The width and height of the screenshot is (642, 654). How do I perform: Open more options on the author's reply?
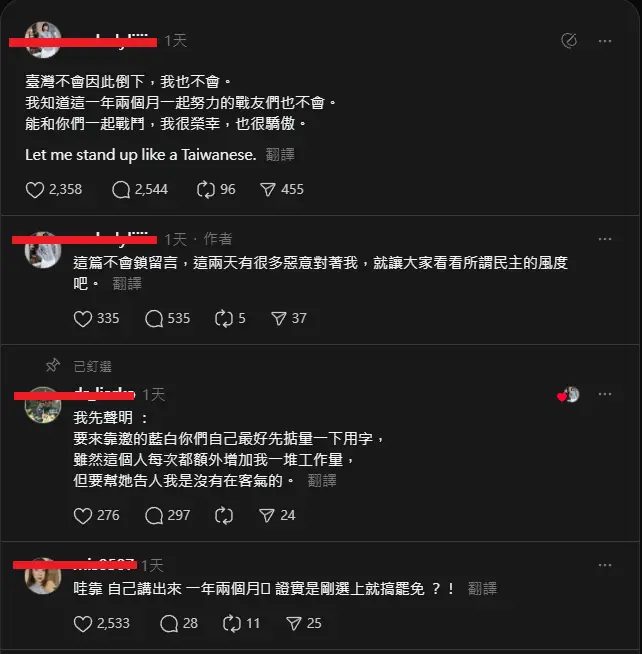[x=605, y=239]
